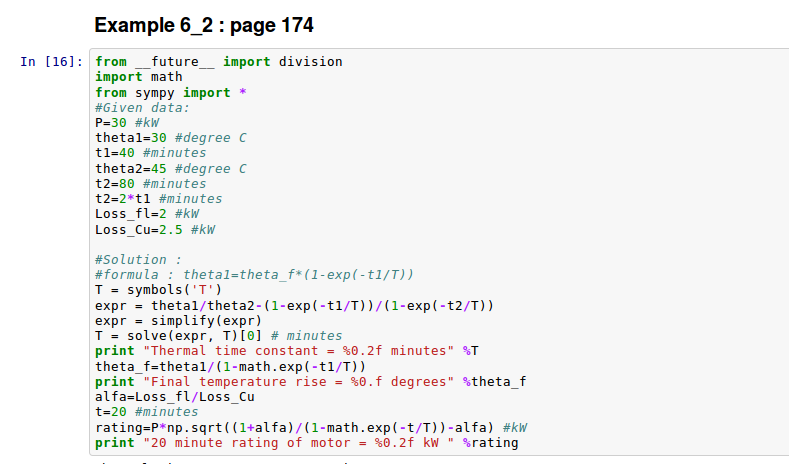Click the 'from sympy import *' line
Image resolution: width=789 pixels, height=464 pixels.
pos(170,92)
